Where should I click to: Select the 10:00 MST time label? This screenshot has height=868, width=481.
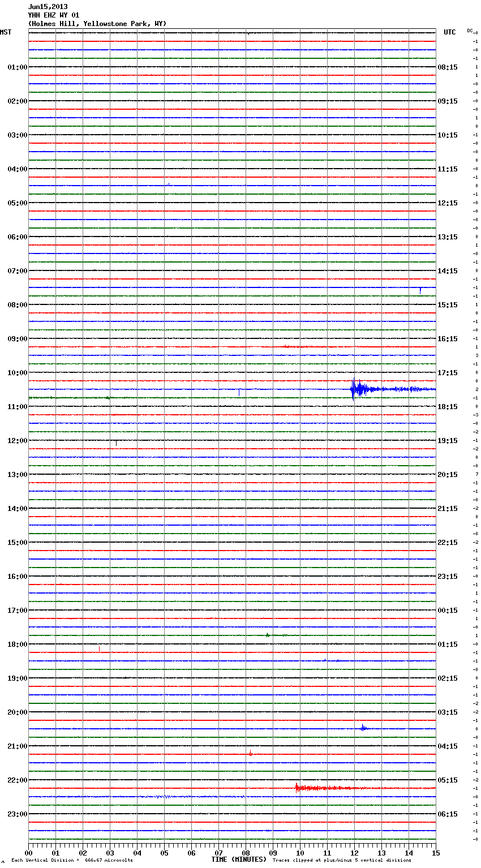click(x=17, y=373)
